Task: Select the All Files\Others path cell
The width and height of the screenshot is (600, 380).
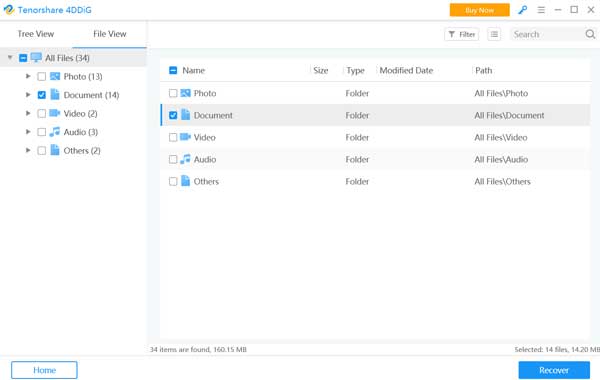Action: pyautogui.click(x=502, y=181)
